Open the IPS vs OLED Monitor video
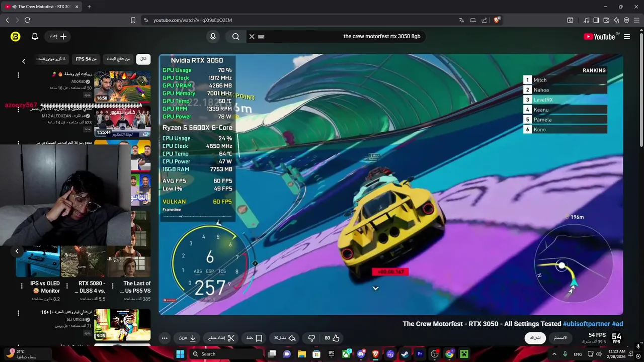Viewport: 644px width, 362px height. coord(38,261)
